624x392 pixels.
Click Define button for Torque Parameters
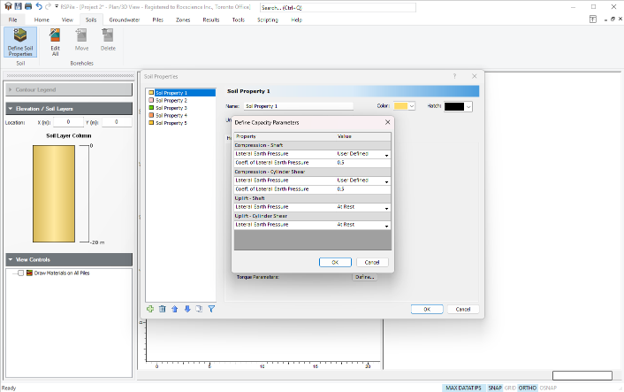pos(365,277)
